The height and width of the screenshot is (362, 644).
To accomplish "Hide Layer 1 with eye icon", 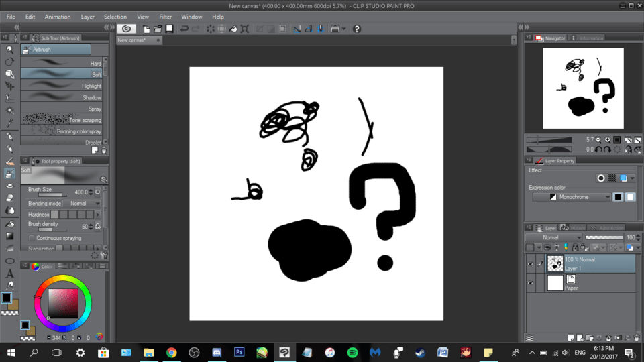I will 531,264.
